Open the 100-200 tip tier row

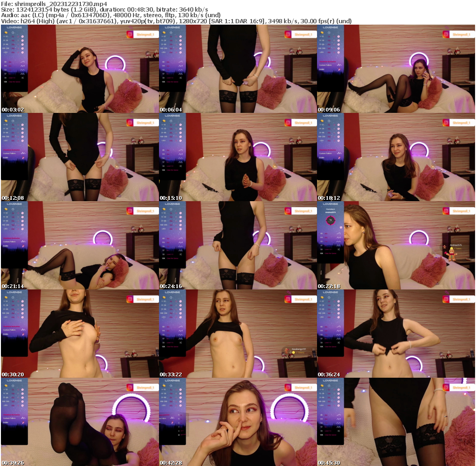12,48
